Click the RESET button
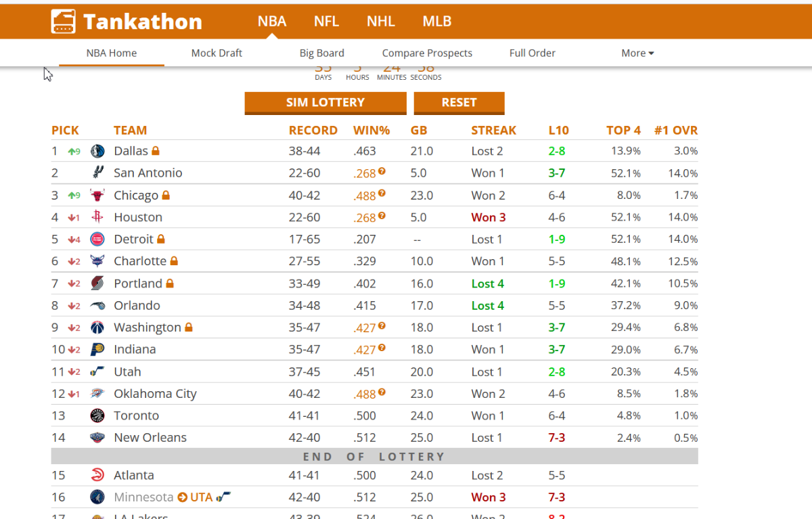Image resolution: width=812 pixels, height=519 pixels. click(x=459, y=103)
